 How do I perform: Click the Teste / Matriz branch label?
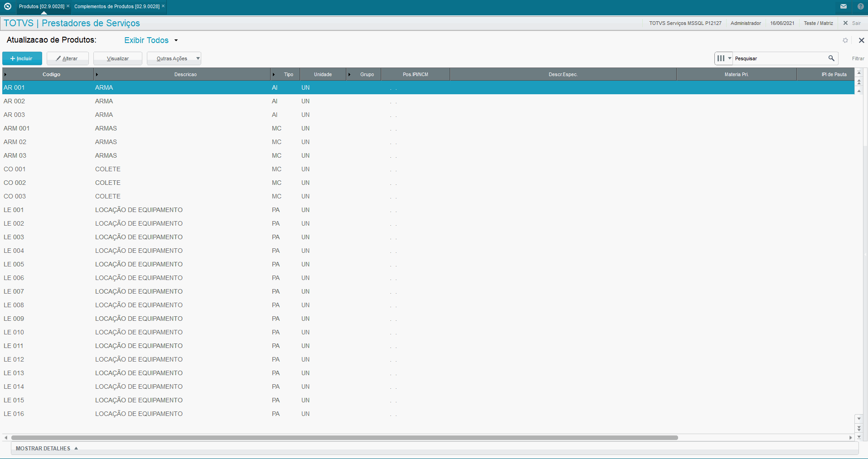818,23
